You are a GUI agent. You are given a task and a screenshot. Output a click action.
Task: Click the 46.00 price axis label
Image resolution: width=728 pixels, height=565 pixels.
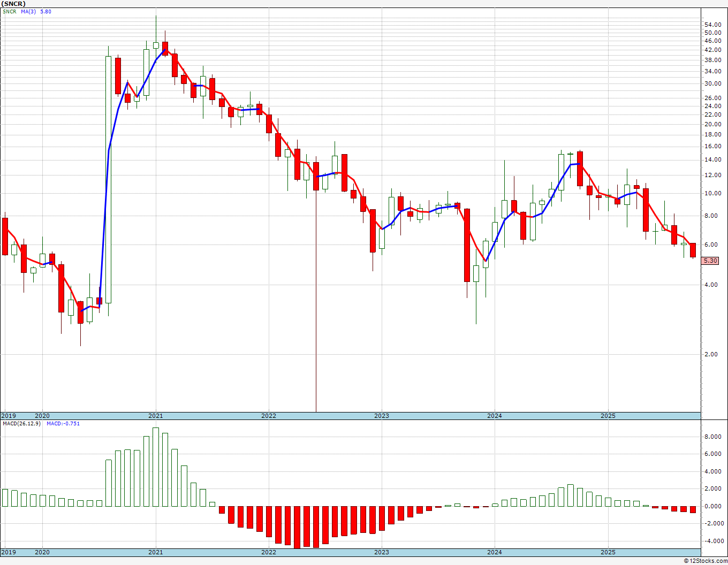(x=712, y=41)
